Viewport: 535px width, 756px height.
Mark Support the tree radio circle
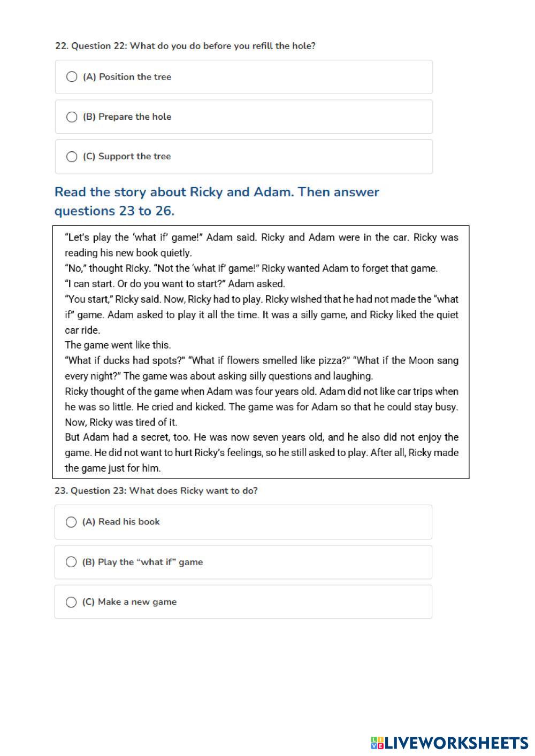pos(72,157)
